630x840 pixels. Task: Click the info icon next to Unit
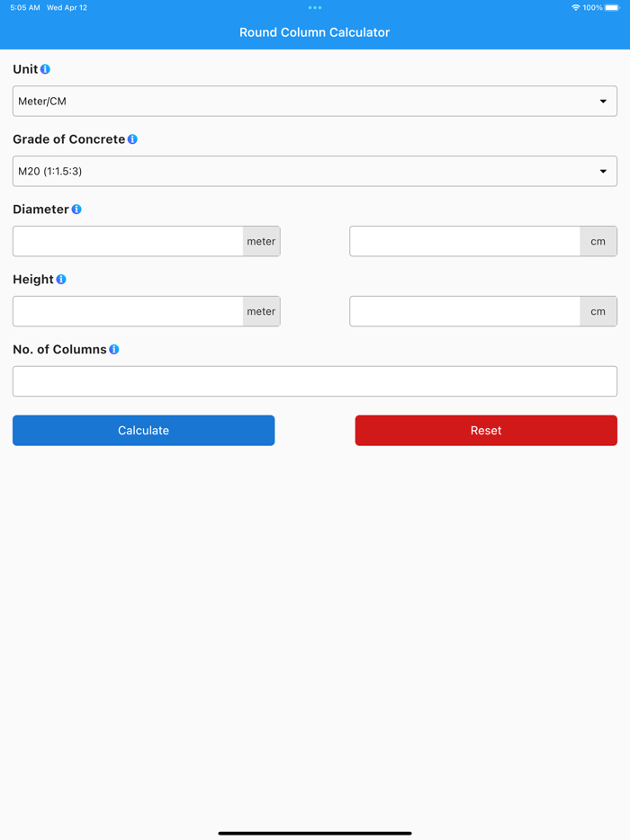45,68
